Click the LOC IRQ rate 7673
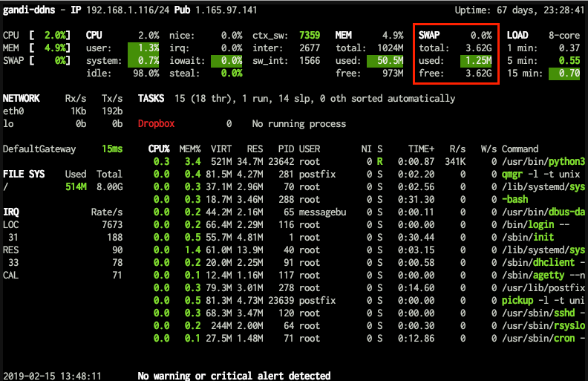 click(112, 224)
